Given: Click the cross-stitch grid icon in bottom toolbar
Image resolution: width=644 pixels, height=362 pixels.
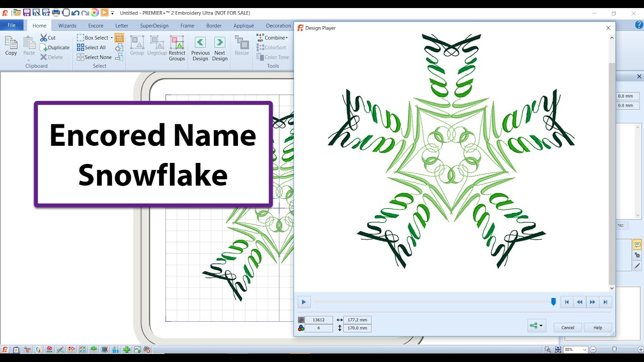Looking at the screenshot, I should (x=83, y=349).
